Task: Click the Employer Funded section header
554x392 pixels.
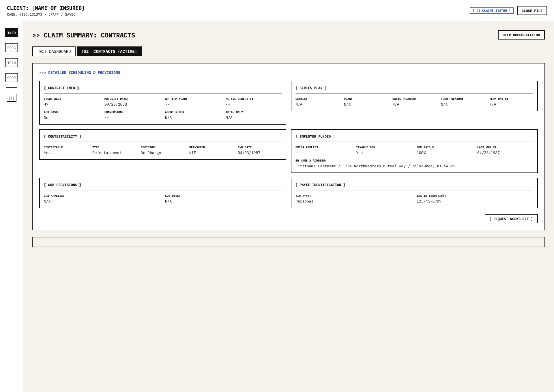Action: point(315,136)
